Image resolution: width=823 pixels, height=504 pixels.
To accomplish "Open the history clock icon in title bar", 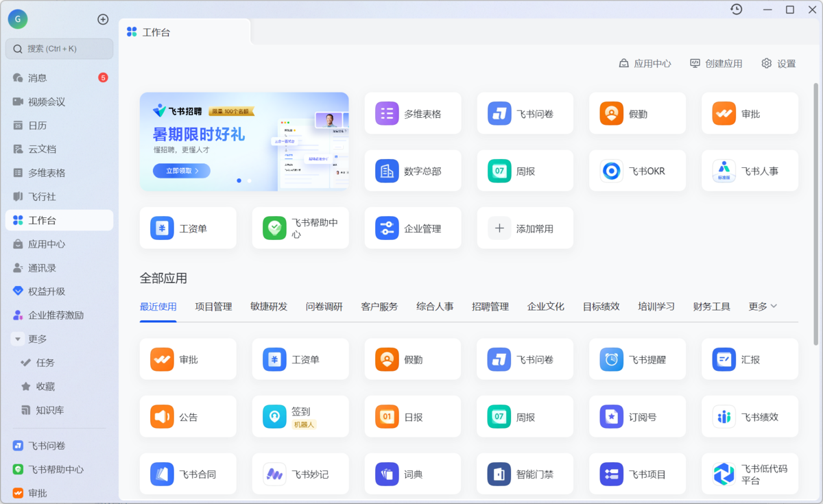I will pyautogui.click(x=737, y=10).
